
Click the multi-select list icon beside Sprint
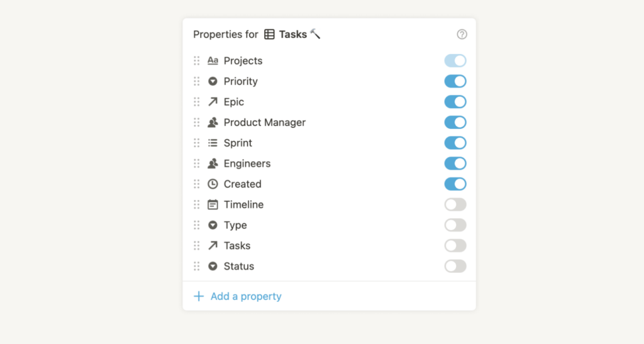213,143
